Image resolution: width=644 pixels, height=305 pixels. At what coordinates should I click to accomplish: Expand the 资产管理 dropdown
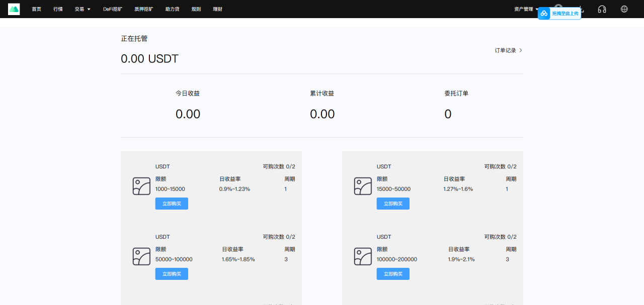point(526,9)
